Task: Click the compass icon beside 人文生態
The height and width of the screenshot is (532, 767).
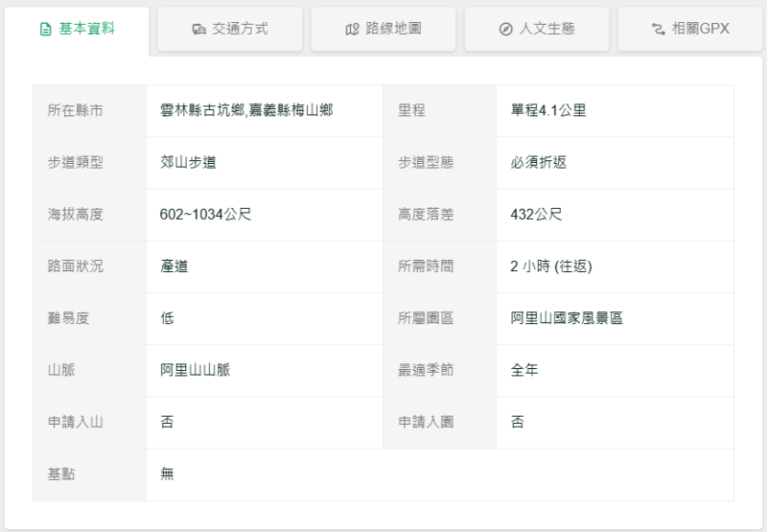Action: click(505, 30)
